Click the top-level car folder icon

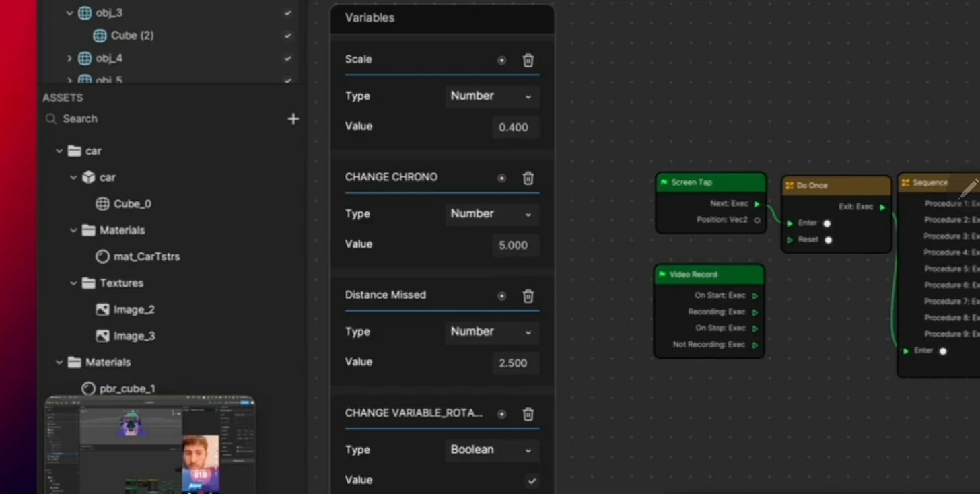[x=75, y=151]
